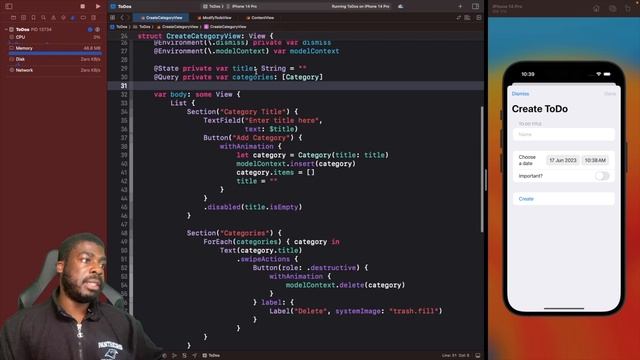
Task: Toggle the Important? switch
Action: (x=602, y=176)
